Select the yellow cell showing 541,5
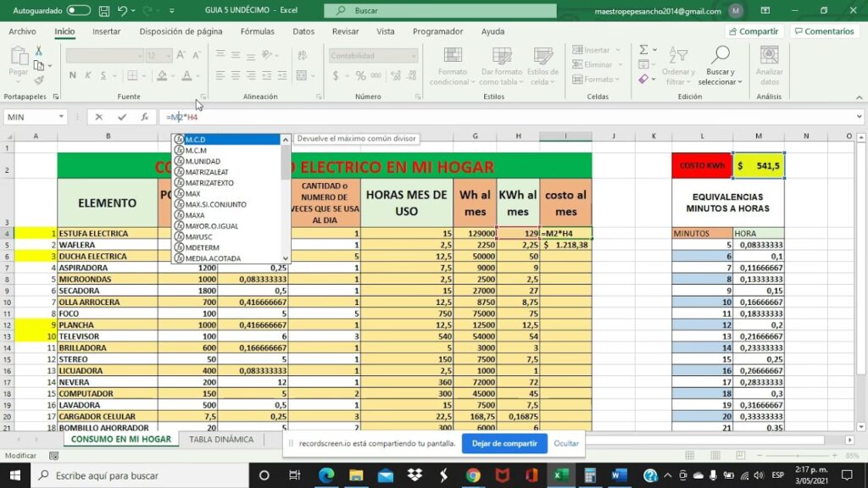 759,166
